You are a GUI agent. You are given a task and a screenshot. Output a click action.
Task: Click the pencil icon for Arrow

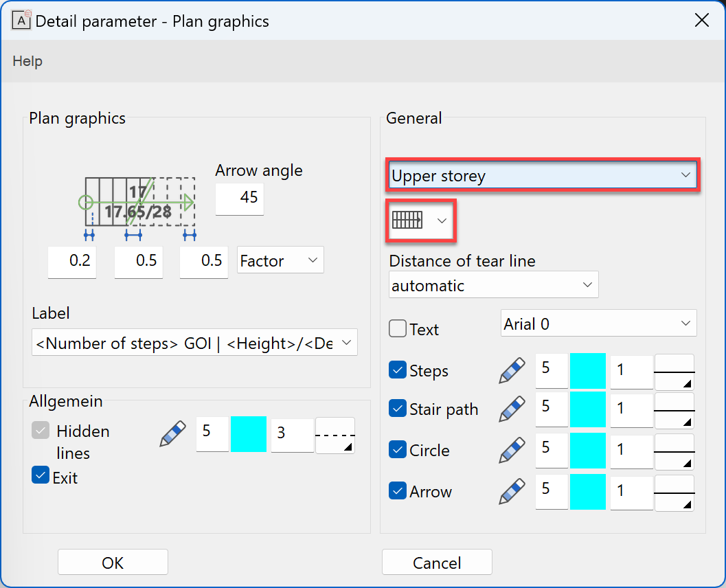point(513,492)
